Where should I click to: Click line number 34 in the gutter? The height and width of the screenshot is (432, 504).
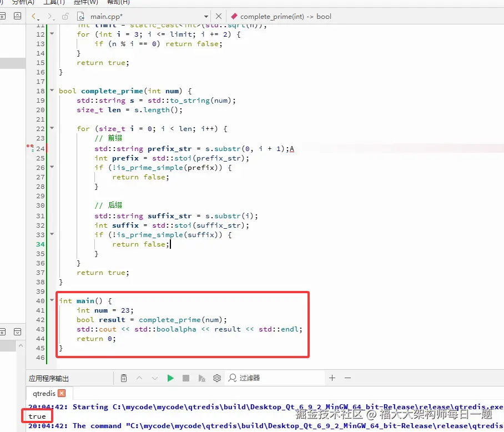[40, 244]
